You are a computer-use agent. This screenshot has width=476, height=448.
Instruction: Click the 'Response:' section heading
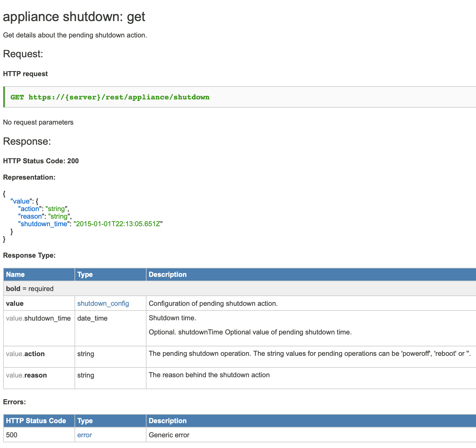click(27, 142)
